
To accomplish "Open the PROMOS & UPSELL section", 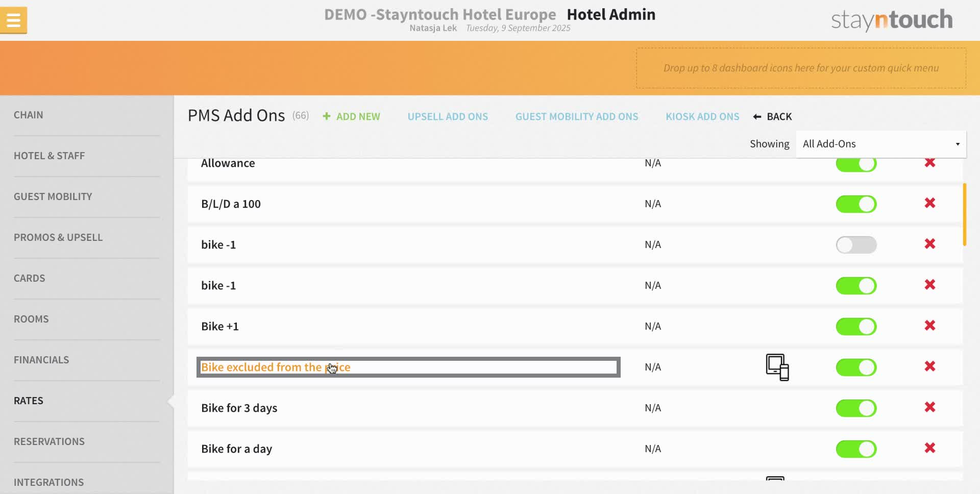I will pyautogui.click(x=58, y=237).
